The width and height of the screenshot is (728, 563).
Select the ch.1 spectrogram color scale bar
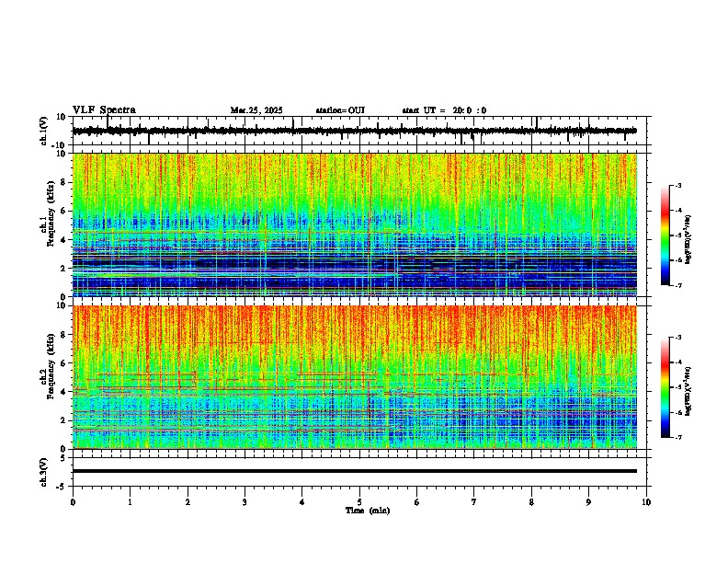coord(665,236)
